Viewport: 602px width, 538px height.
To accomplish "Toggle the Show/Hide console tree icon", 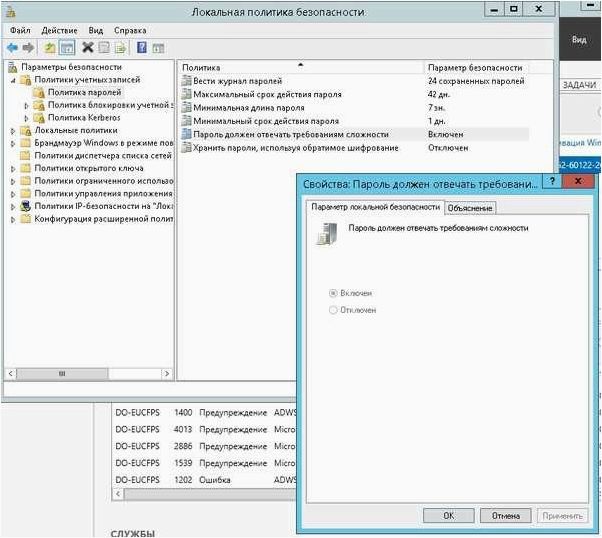I will 67,48.
